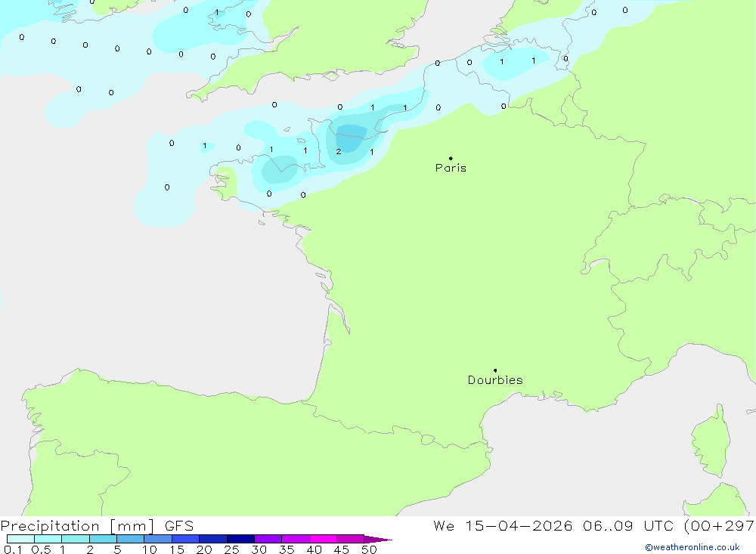Select the Paris location dot marker
This screenshot has height=554, width=756.
pos(451,158)
